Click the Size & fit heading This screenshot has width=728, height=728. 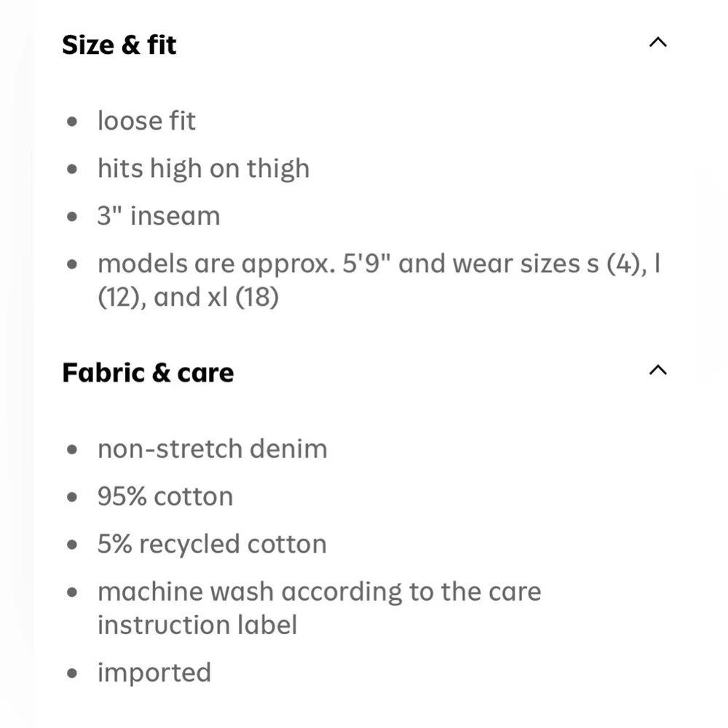pyautogui.click(x=119, y=45)
